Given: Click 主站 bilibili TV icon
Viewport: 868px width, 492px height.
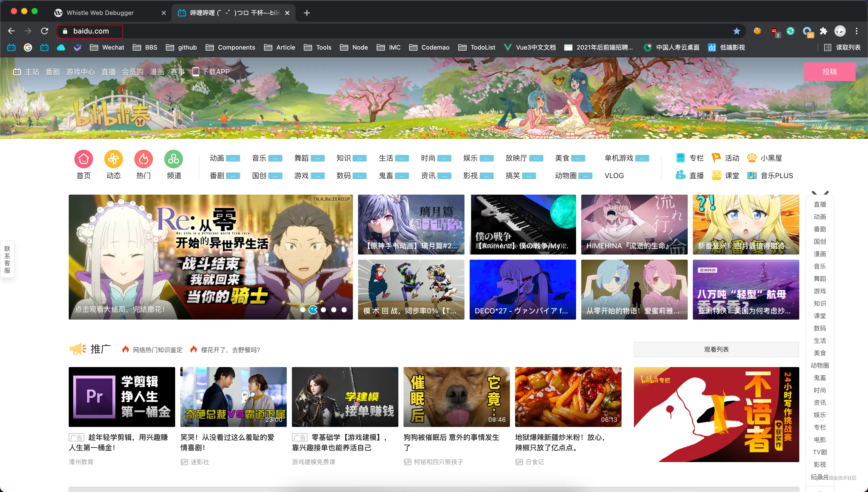Looking at the screenshot, I should [17, 72].
